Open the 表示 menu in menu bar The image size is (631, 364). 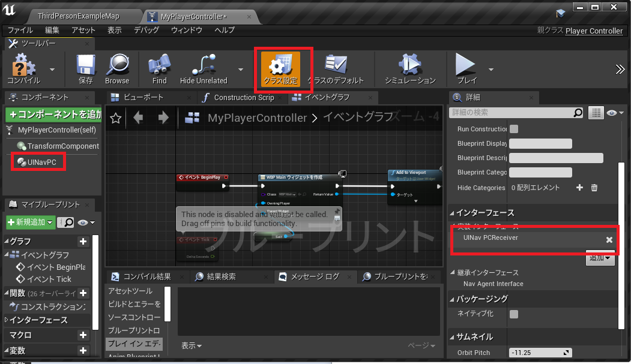[114, 30]
